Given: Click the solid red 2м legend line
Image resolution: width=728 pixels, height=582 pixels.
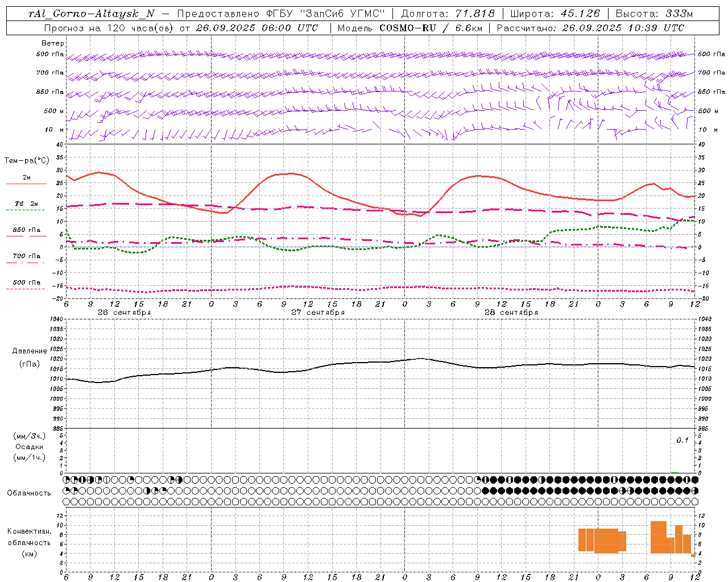Looking at the screenshot, I should point(26,184).
